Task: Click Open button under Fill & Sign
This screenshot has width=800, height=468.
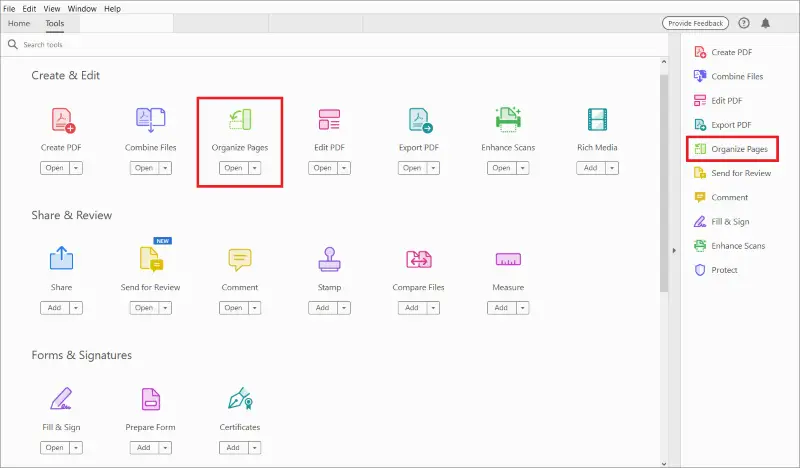Action: [55, 448]
